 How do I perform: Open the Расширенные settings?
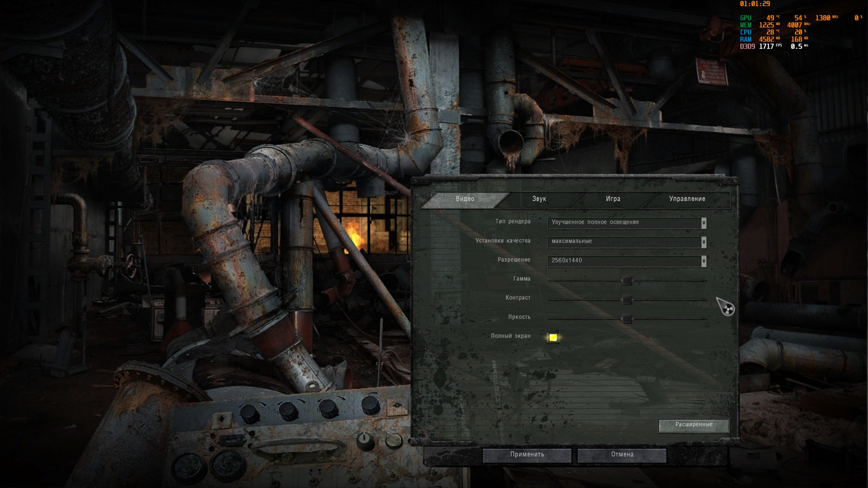(693, 425)
